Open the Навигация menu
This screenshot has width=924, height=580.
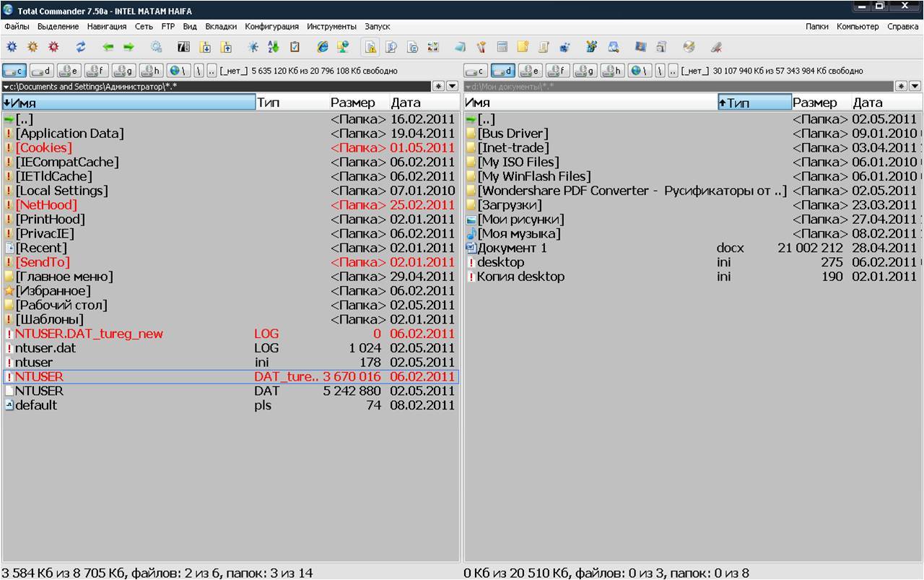pos(107,27)
